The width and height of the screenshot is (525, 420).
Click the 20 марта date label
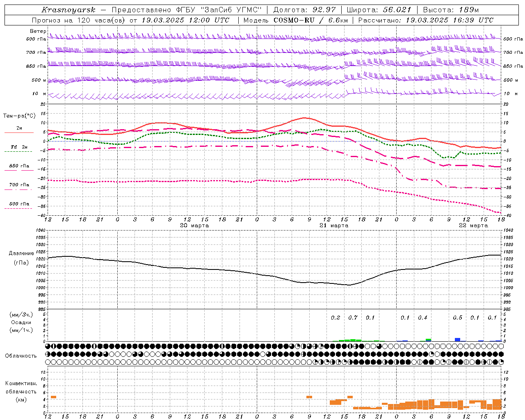click(194, 225)
